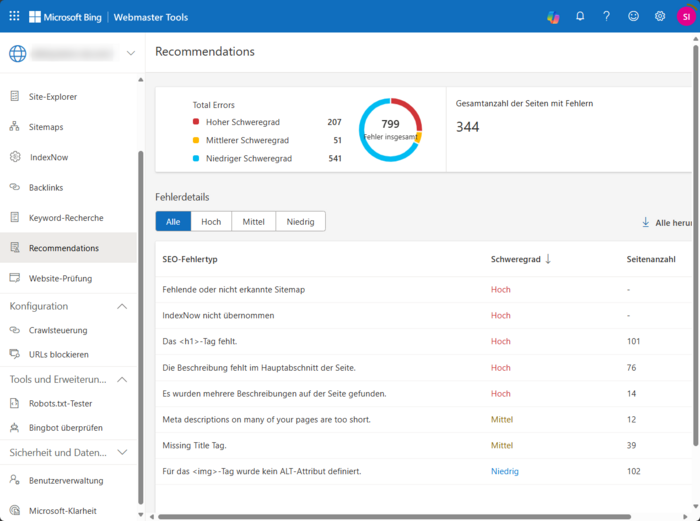This screenshot has width=700, height=521.
Task: Open row Die Beschreibung fehlt im Hauptabschnitt
Action: (423, 367)
